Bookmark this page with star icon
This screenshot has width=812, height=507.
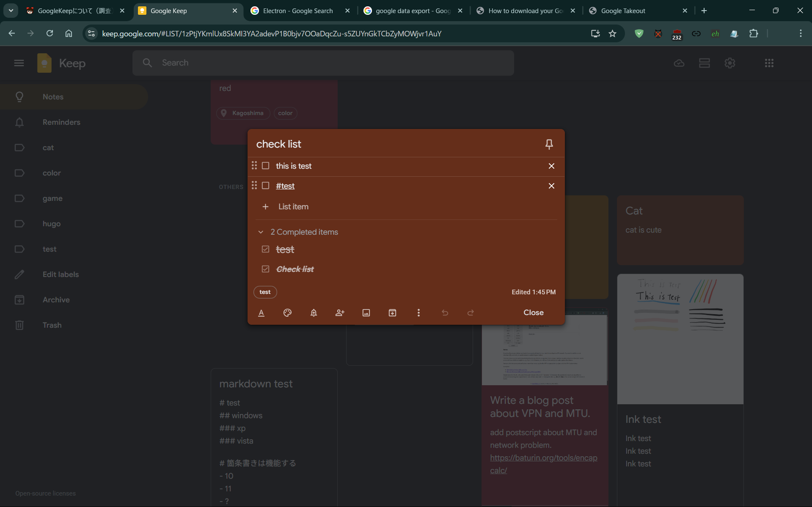612,33
